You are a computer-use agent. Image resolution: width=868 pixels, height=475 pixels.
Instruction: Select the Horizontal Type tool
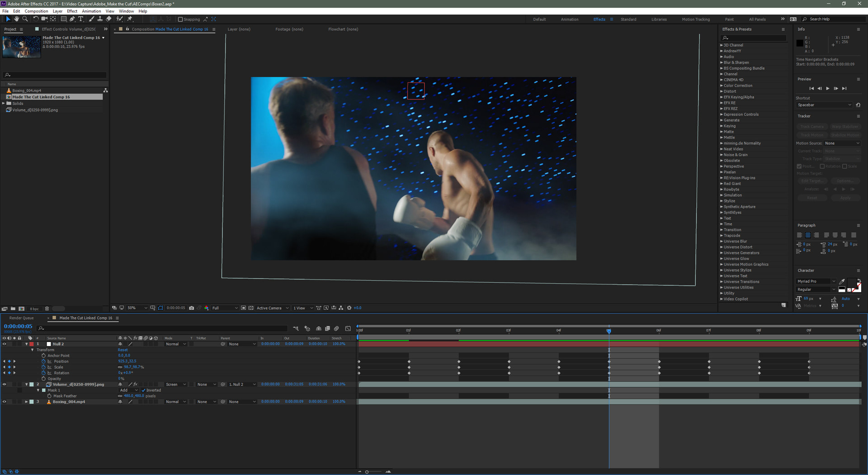tap(81, 19)
